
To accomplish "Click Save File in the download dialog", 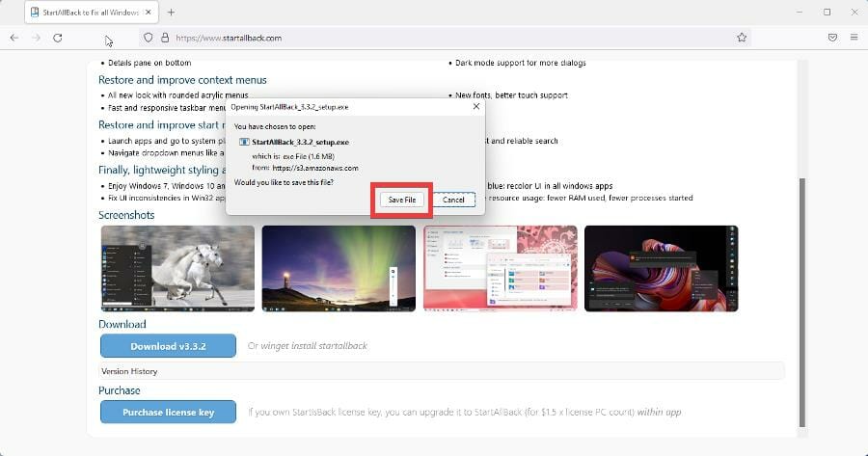I will [402, 200].
